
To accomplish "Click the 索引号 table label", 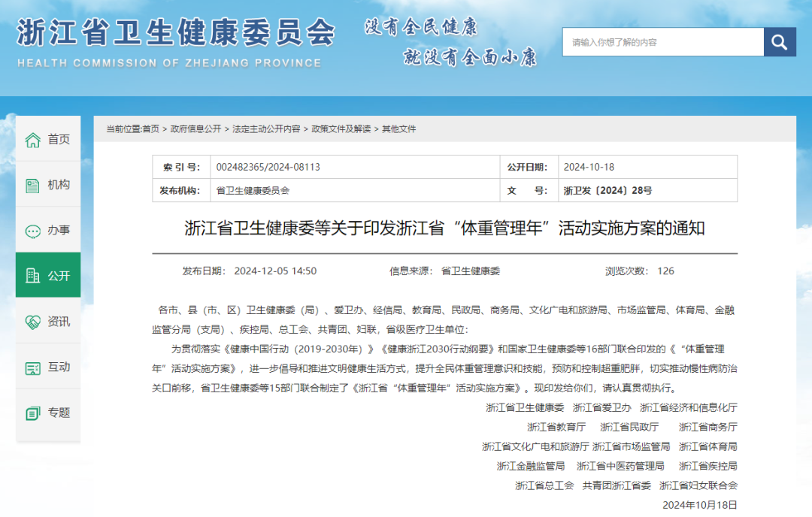I will pyautogui.click(x=181, y=167).
